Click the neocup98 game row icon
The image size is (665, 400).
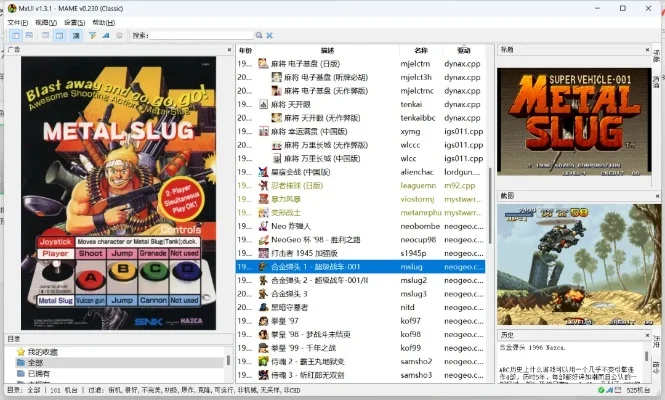click(x=263, y=240)
